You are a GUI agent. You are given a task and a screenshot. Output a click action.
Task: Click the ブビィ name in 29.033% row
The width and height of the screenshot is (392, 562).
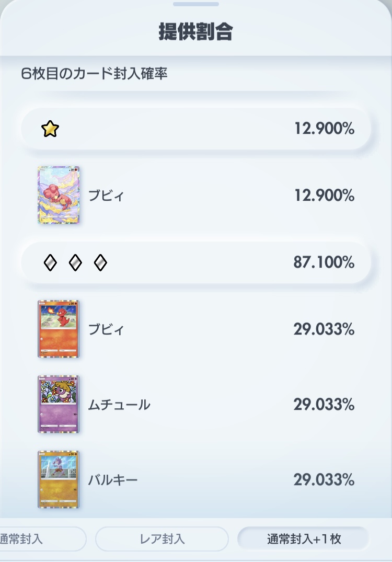106,329
